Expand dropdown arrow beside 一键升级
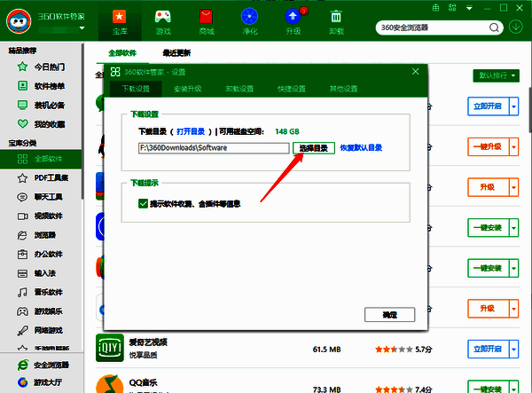This screenshot has width=532, height=393. click(x=514, y=146)
